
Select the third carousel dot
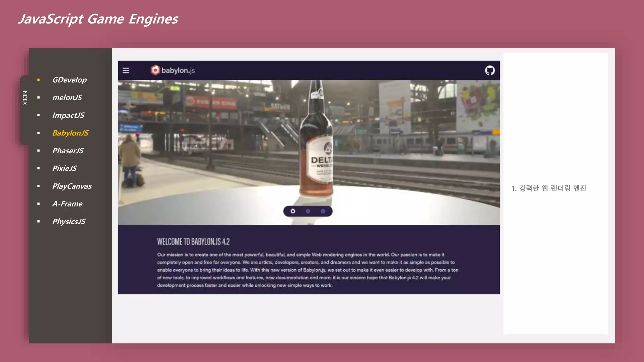(x=323, y=211)
